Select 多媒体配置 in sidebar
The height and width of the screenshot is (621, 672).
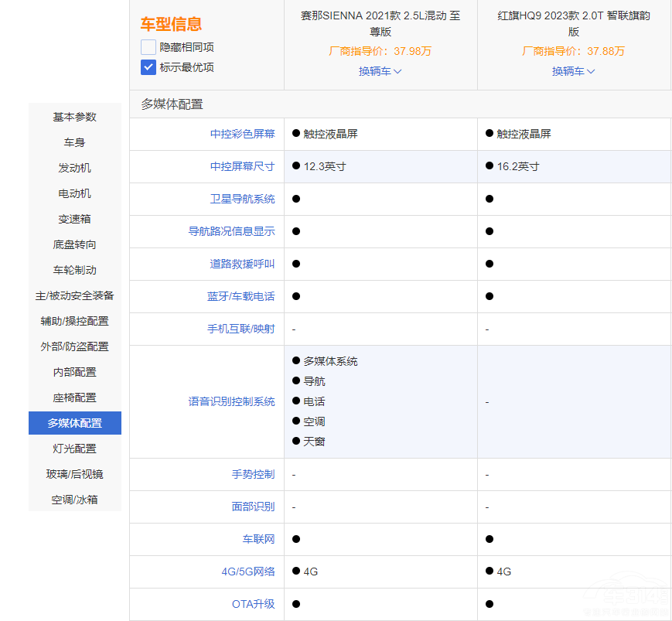coord(75,423)
